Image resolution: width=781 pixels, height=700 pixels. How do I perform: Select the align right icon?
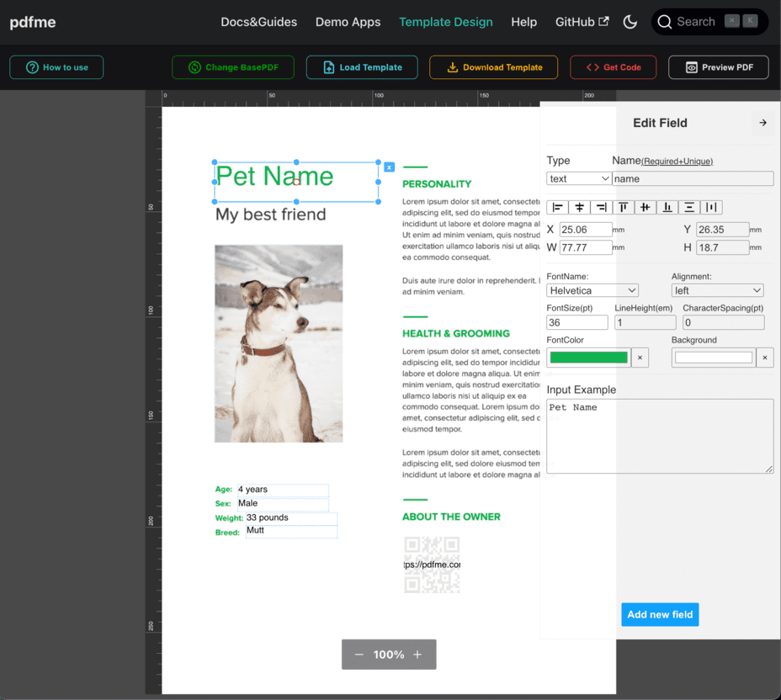[600, 207]
